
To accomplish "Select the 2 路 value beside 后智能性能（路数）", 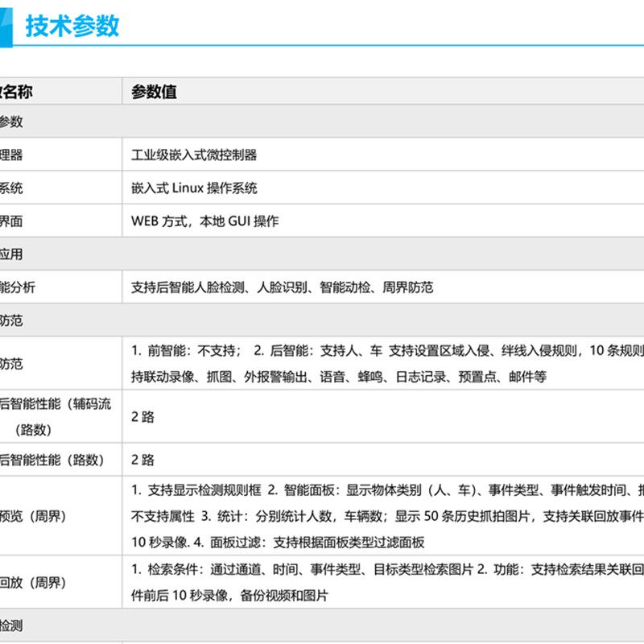I will tap(142, 460).
